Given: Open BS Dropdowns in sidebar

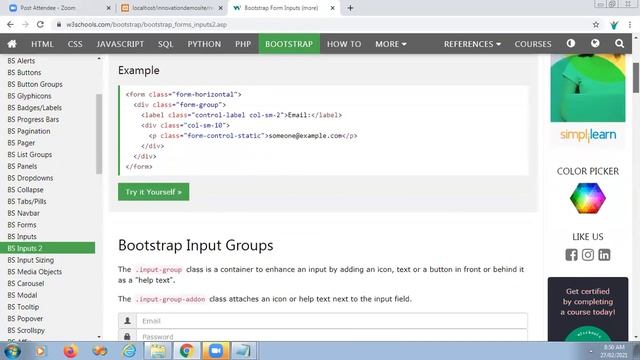Looking at the screenshot, I should [30, 178].
